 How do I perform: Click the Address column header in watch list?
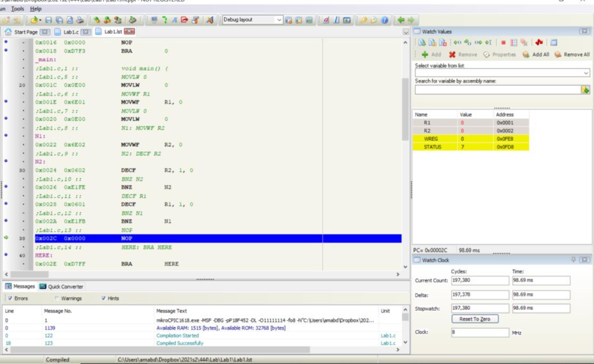[x=511, y=114]
